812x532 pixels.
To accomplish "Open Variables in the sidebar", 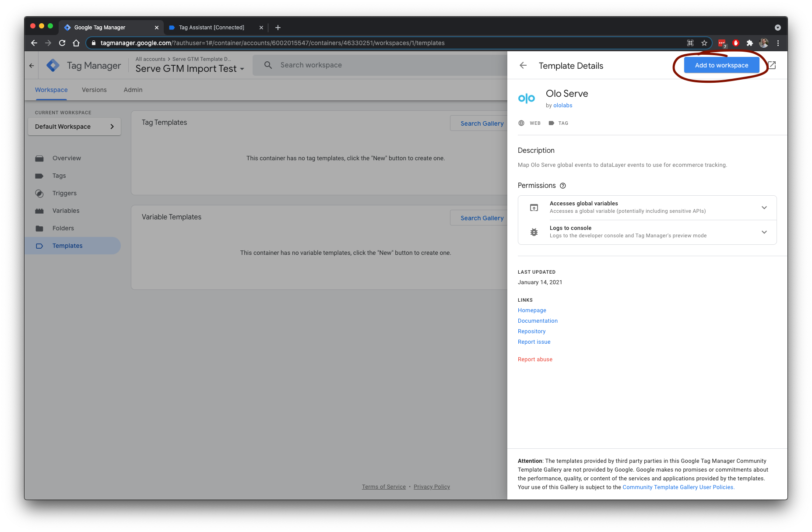I will [74, 211].
